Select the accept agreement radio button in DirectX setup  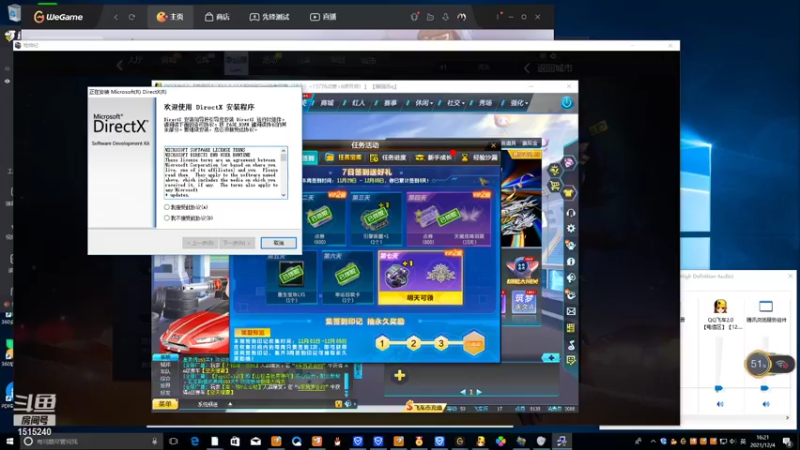coord(167,207)
